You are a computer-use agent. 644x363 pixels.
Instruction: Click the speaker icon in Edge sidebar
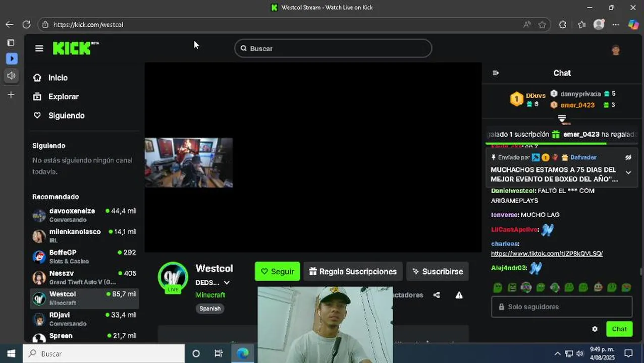11,76
